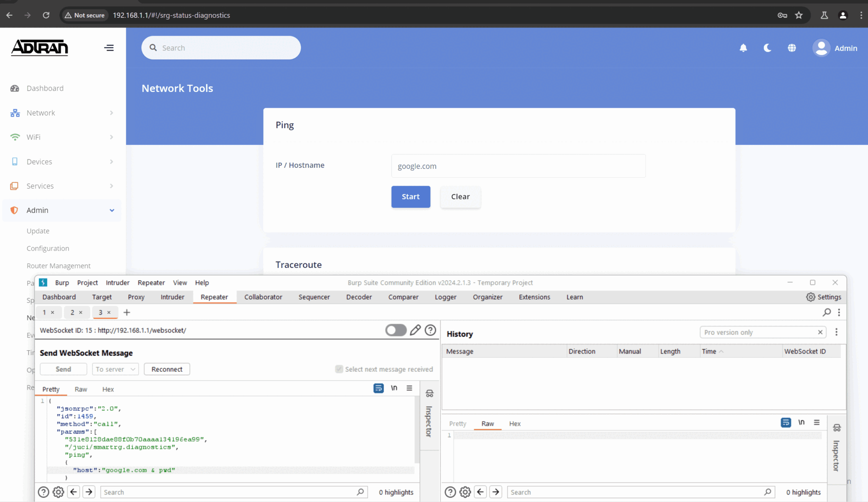
Task: Switch message editor to Raw view
Action: (81, 389)
